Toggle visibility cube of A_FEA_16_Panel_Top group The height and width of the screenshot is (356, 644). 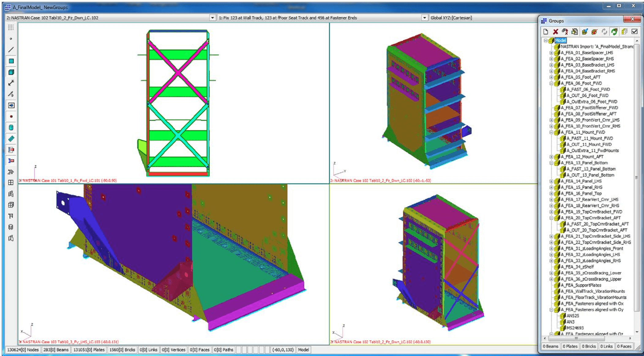(x=557, y=193)
